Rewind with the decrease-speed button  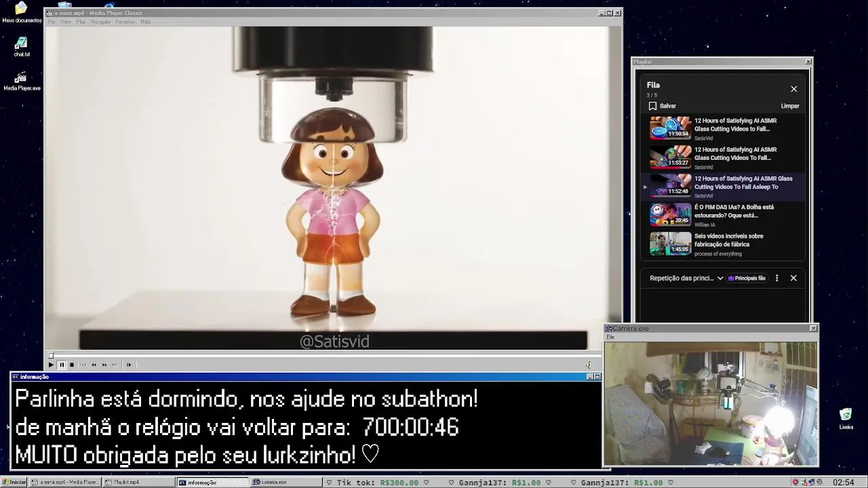pyautogui.click(x=94, y=365)
